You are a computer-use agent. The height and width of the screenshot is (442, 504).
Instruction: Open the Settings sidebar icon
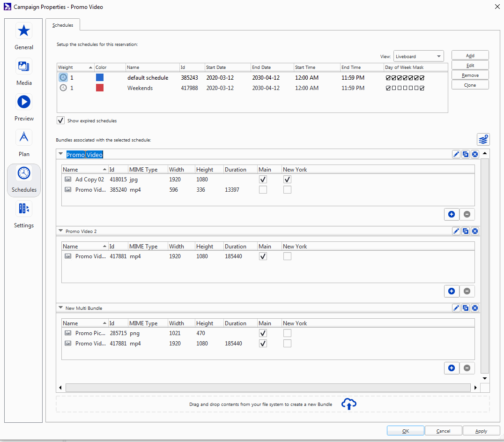pos(24,209)
